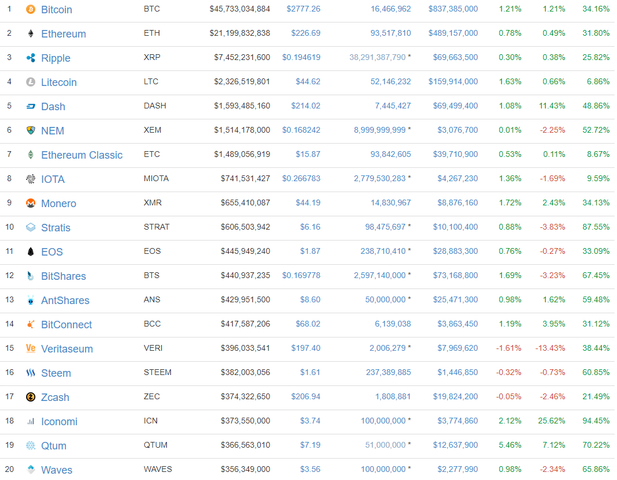
Task: Open the Zcash coin page link
Action: click(55, 397)
